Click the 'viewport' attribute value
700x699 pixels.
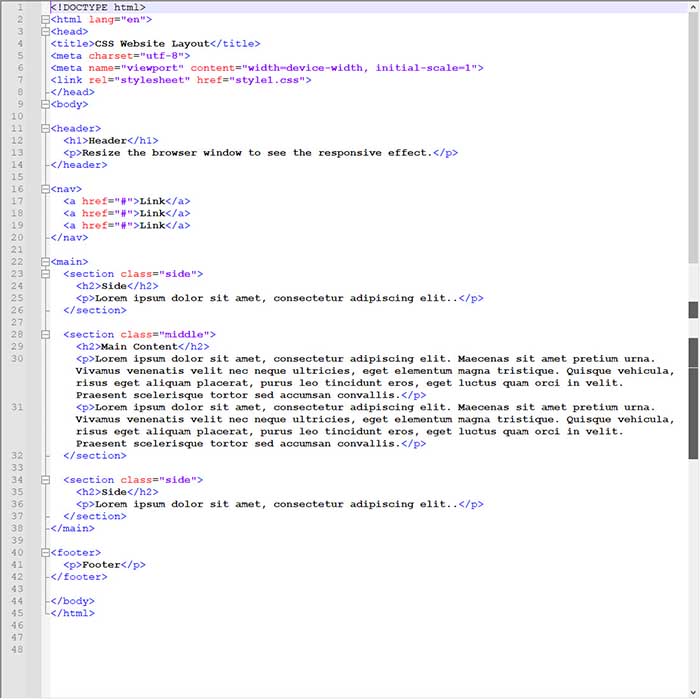(152, 68)
